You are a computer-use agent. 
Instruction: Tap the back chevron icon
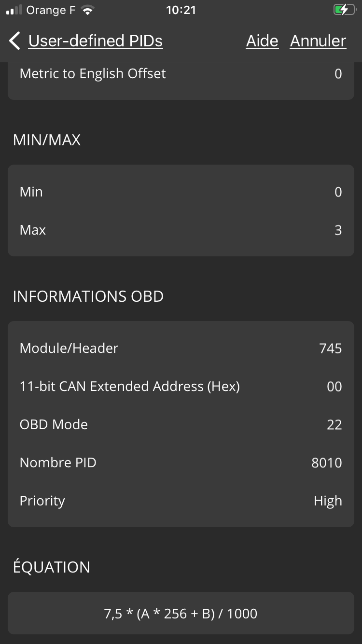(15, 41)
